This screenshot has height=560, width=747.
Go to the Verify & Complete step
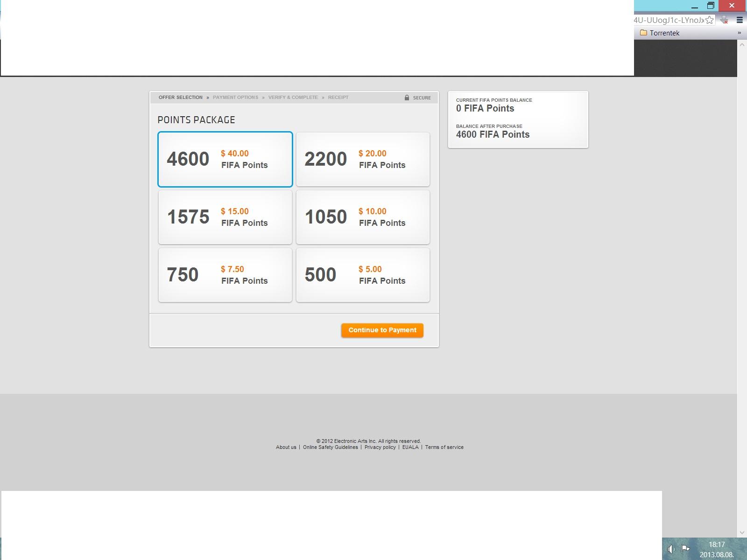(293, 98)
